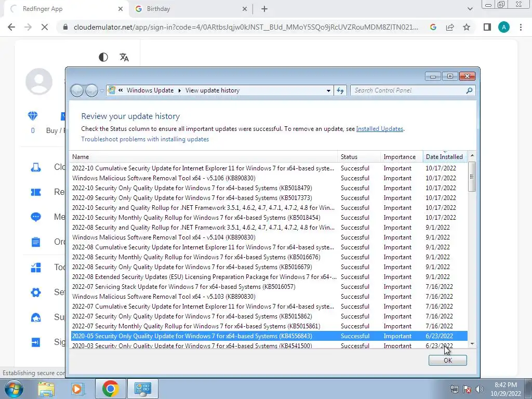Select the KB5017373 update row
The height and width of the screenshot is (399, 532).
pos(269,198)
